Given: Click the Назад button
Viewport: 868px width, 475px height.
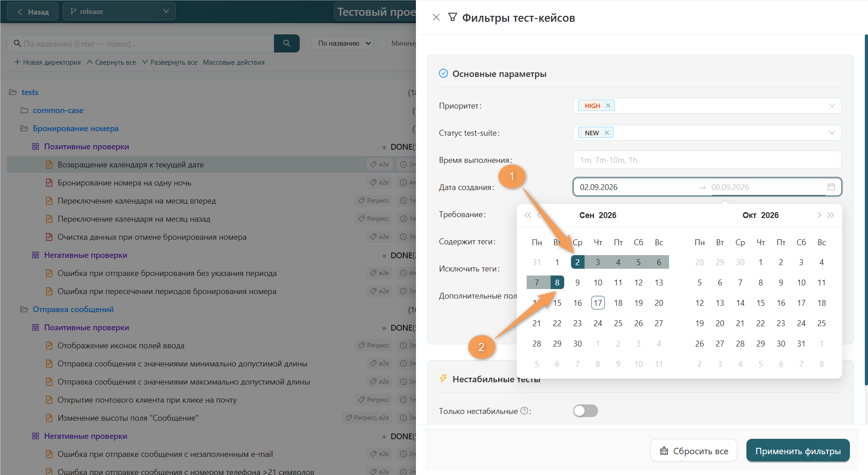Looking at the screenshot, I should [x=33, y=11].
